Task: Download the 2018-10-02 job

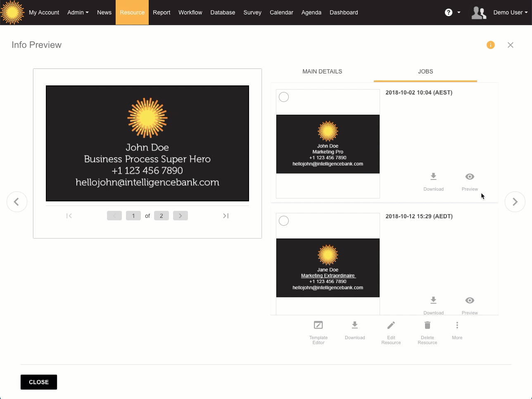Action: pos(434,182)
